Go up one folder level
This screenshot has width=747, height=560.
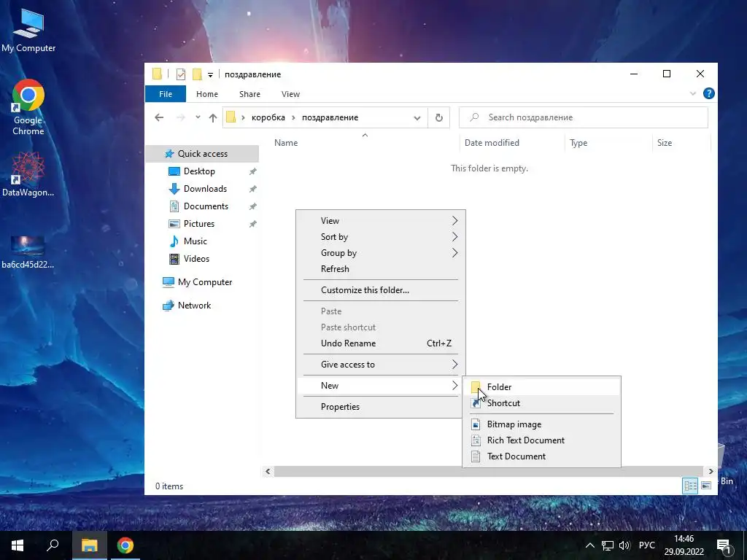pos(213,117)
